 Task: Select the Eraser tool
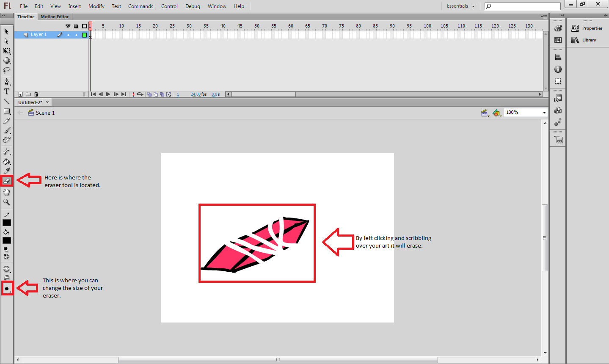pos(7,181)
